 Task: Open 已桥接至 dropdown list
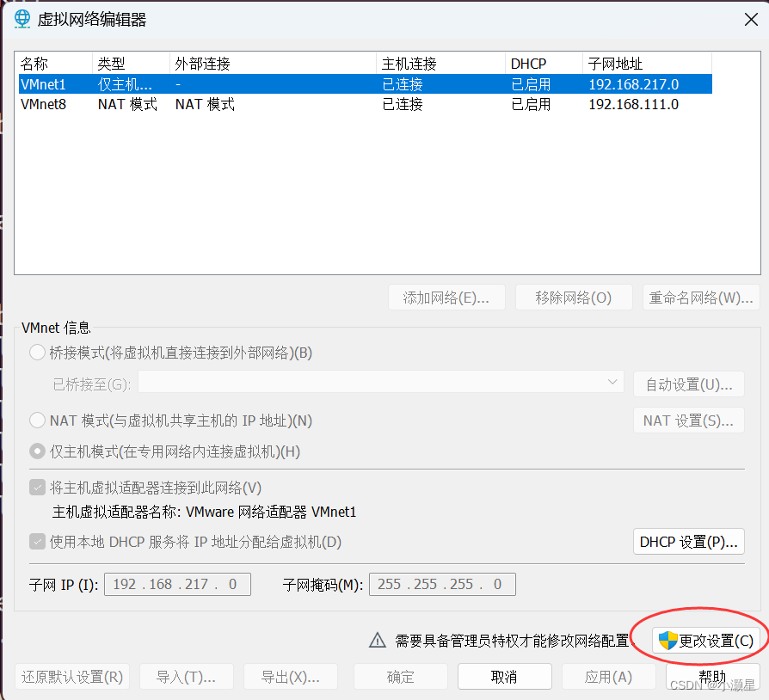(380, 382)
